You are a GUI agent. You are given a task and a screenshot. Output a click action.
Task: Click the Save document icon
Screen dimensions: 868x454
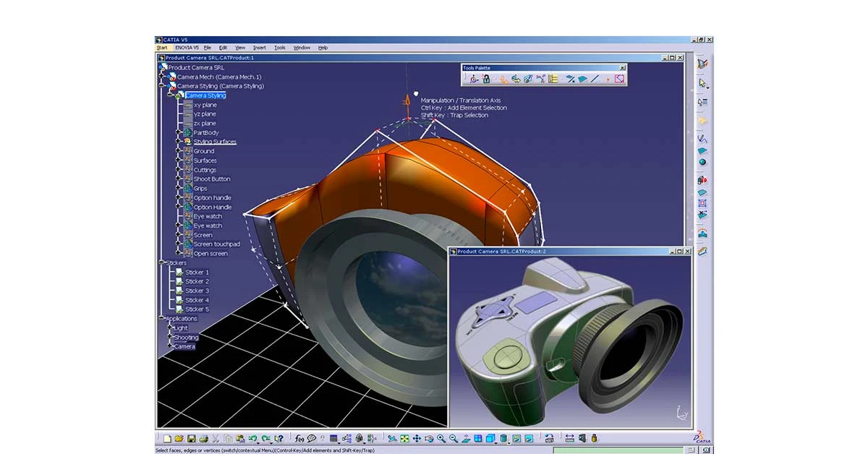(190, 439)
